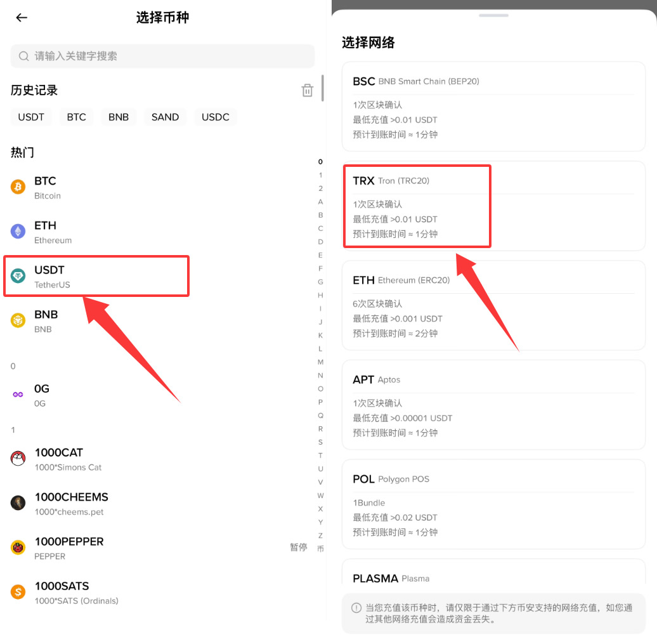This screenshot has width=657, height=644.
Task: Select the 1000PEPPER token icon
Action: pos(17,547)
